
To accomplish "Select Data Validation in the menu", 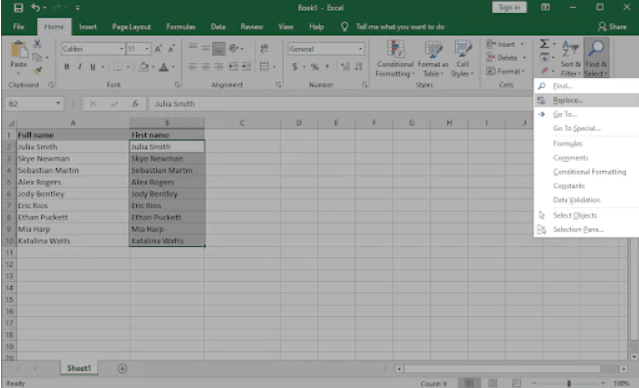I will [586, 200].
